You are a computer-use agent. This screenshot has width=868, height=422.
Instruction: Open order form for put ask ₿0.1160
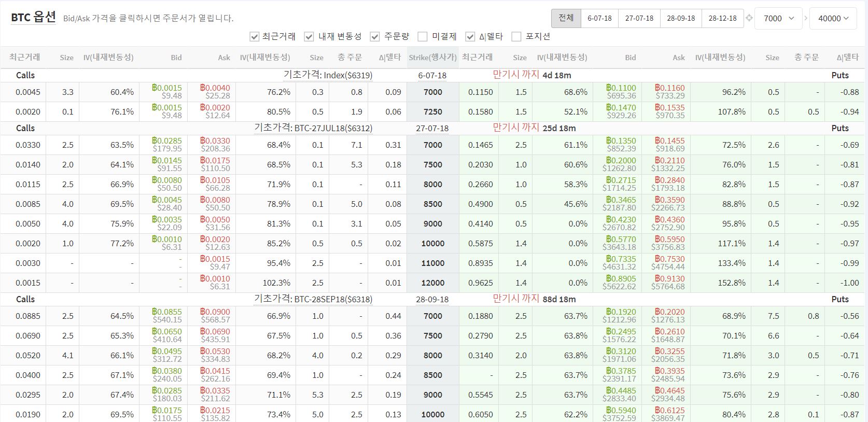point(669,88)
